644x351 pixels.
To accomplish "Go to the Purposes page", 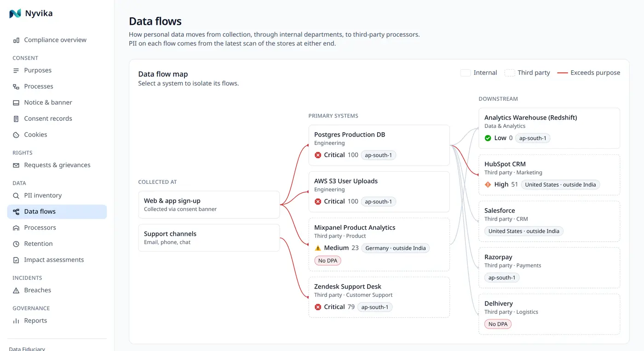I will pos(57,70).
